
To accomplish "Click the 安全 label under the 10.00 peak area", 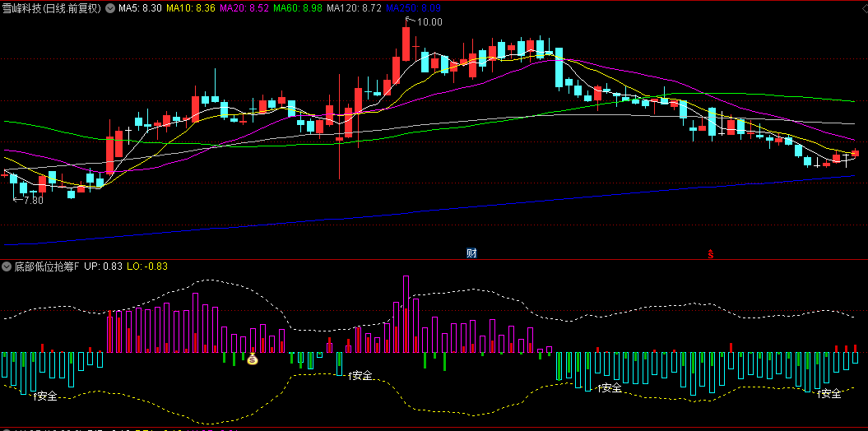I will pyautogui.click(x=360, y=376).
